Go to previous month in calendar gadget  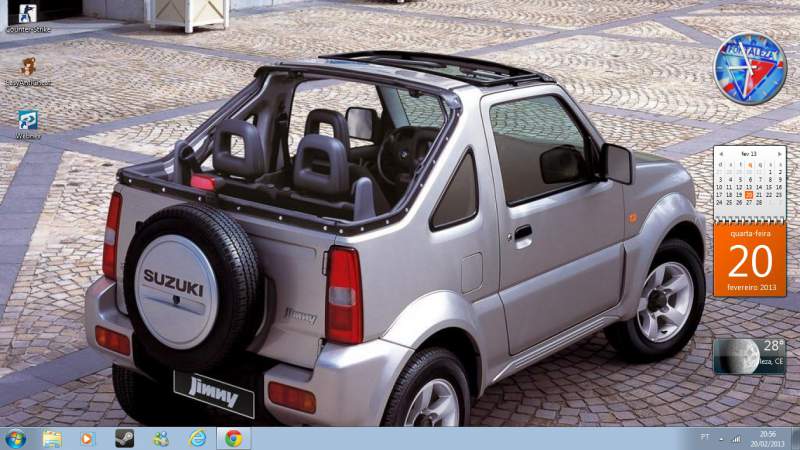pos(721,154)
